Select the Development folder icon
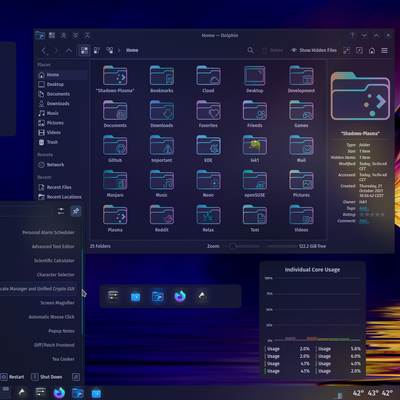Viewport: 400px width, 400px height. point(301,76)
